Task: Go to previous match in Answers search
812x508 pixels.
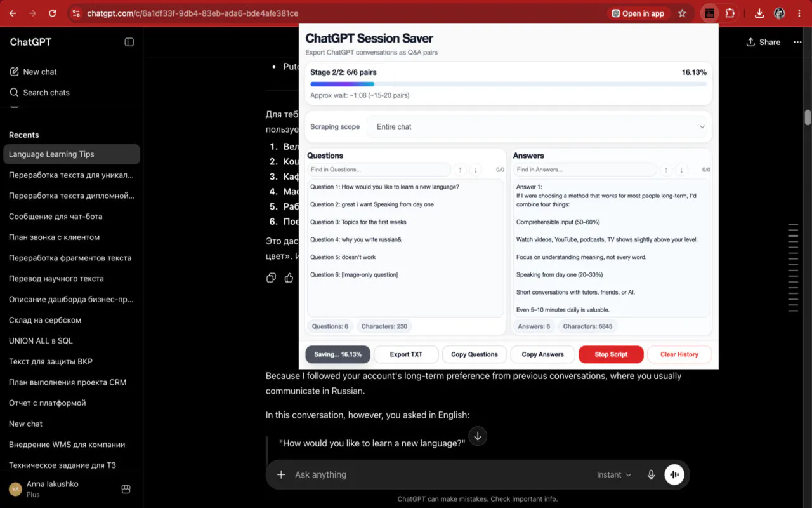Action: 665,170
